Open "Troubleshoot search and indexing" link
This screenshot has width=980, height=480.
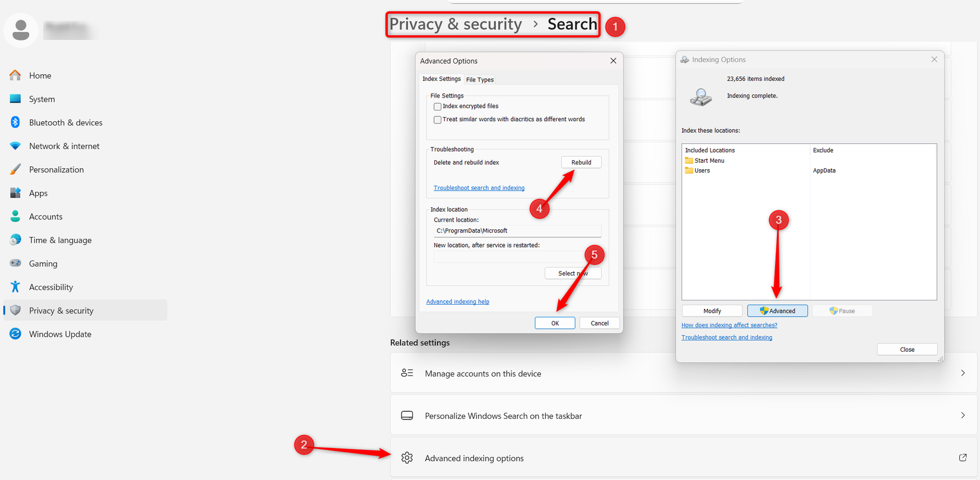(x=479, y=187)
